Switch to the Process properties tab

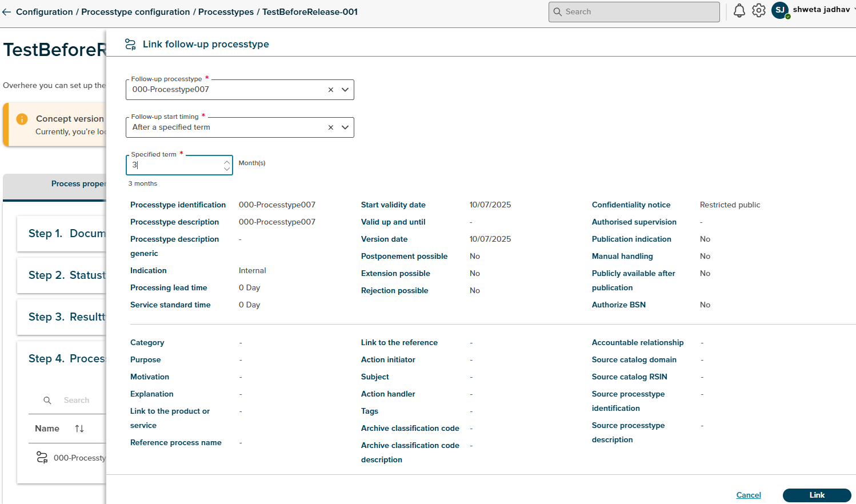[78, 184]
